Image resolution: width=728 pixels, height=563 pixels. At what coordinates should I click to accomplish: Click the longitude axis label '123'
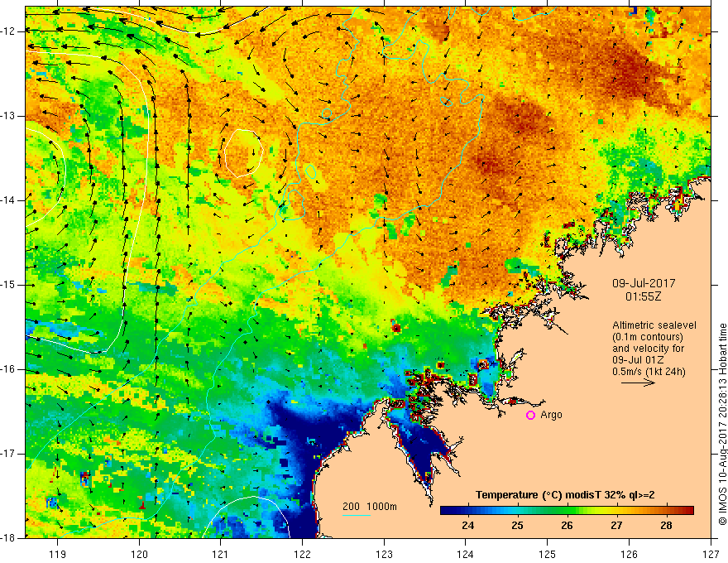(384, 554)
